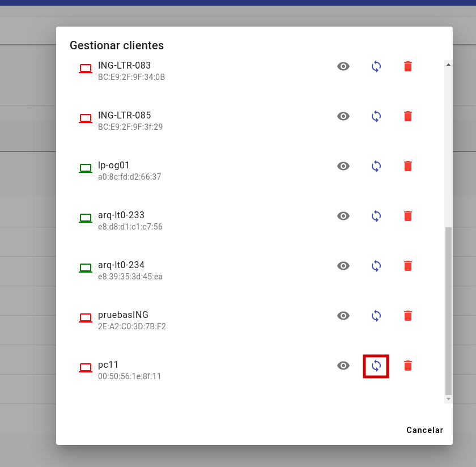View ING-LTR-083 details with eye icon

pyautogui.click(x=343, y=66)
